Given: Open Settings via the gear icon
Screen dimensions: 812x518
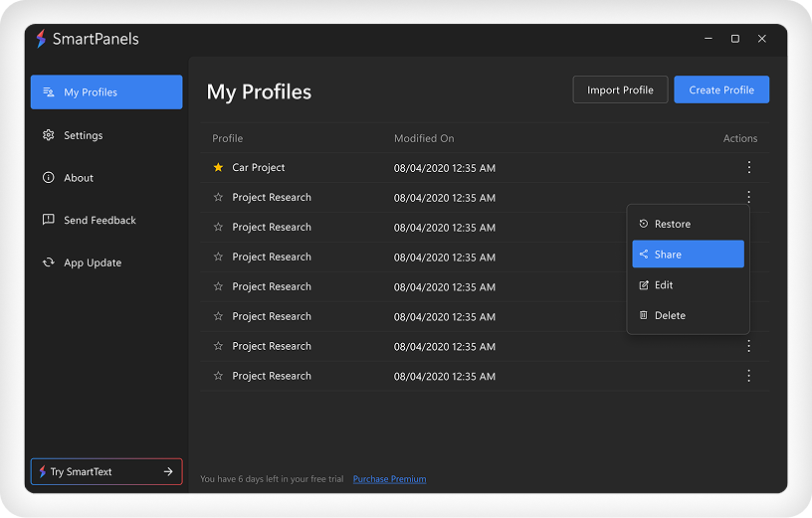Looking at the screenshot, I should [48, 135].
